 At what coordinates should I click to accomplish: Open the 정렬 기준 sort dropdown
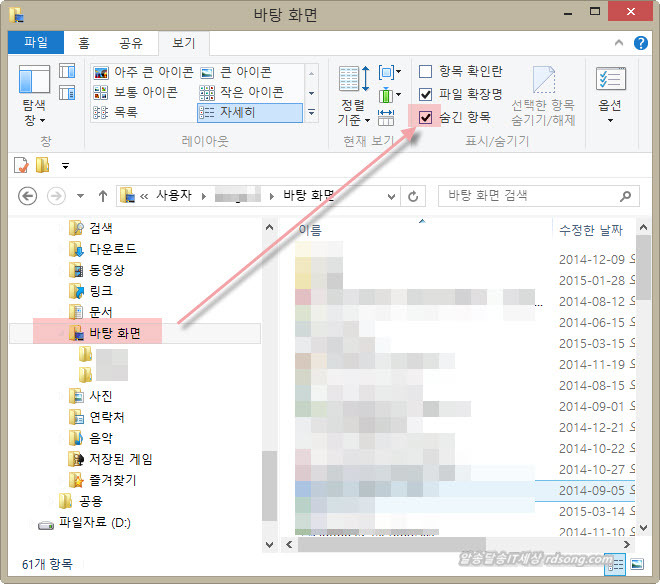tap(352, 112)
